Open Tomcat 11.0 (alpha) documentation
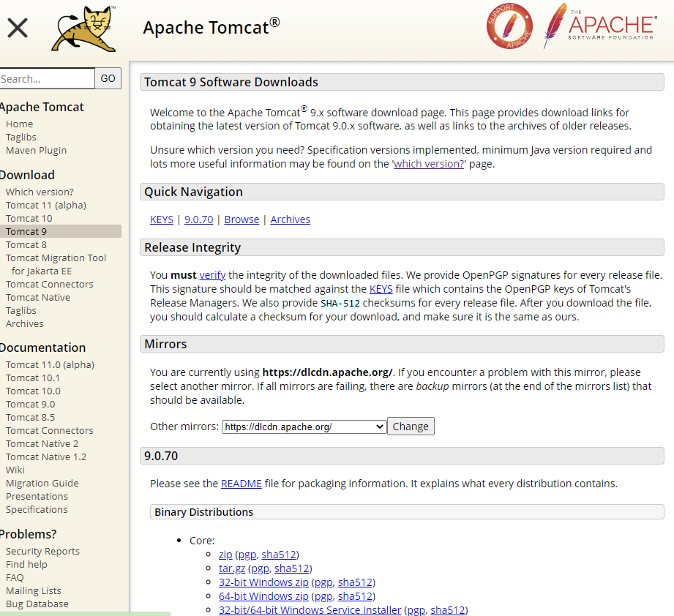Viewport: 674px width, 616px height. pos(50,365)
